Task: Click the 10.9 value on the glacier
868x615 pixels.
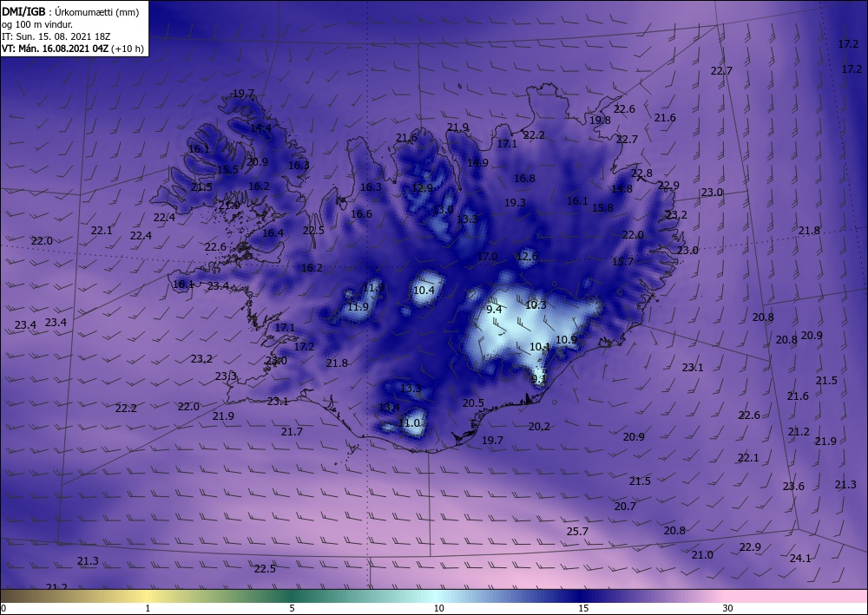Action: 566,339
